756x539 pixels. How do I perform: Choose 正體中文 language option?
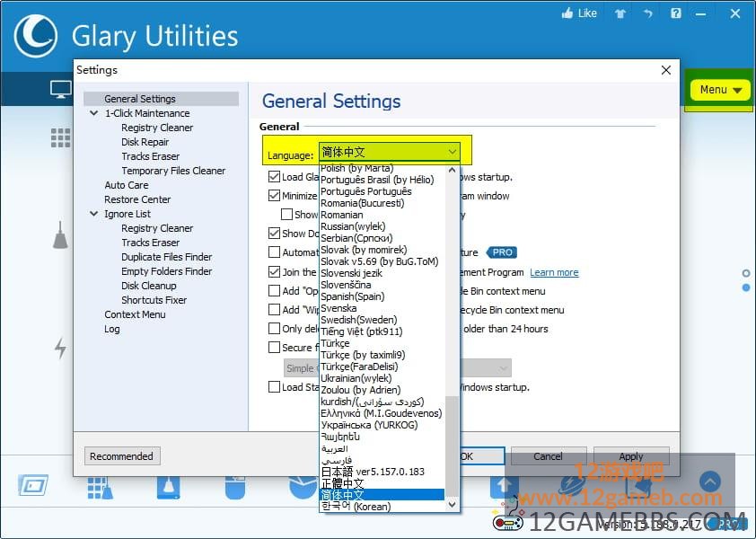tap(382, 483)
